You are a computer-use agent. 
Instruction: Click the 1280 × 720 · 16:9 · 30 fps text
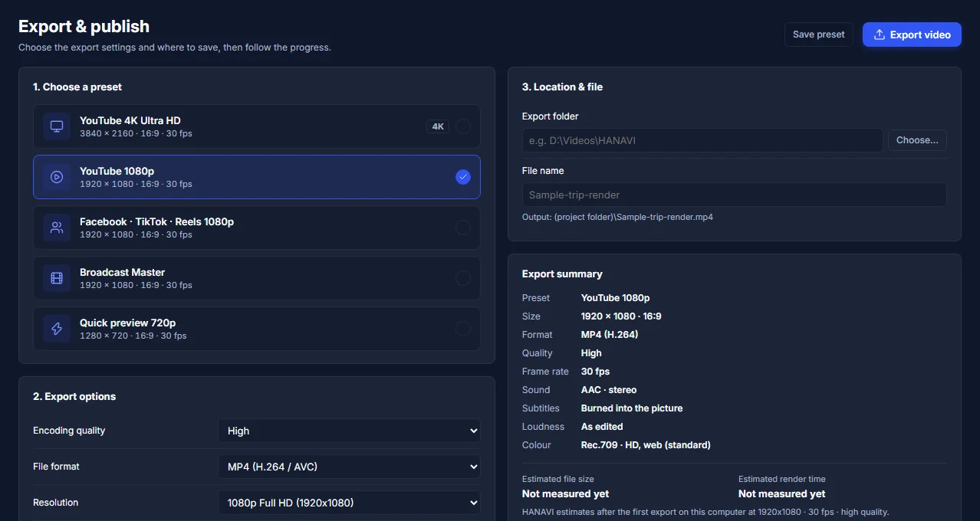pos(133,336)
